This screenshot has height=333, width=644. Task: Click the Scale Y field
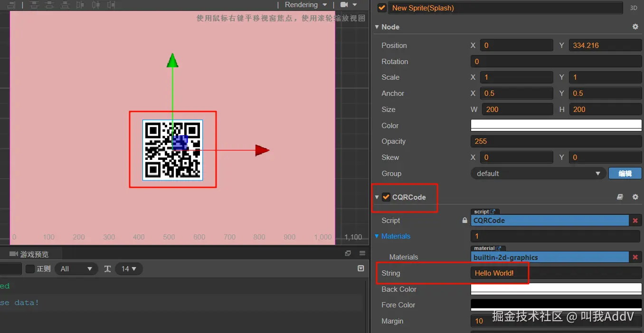pyautogui.click(x=606, y=77)
